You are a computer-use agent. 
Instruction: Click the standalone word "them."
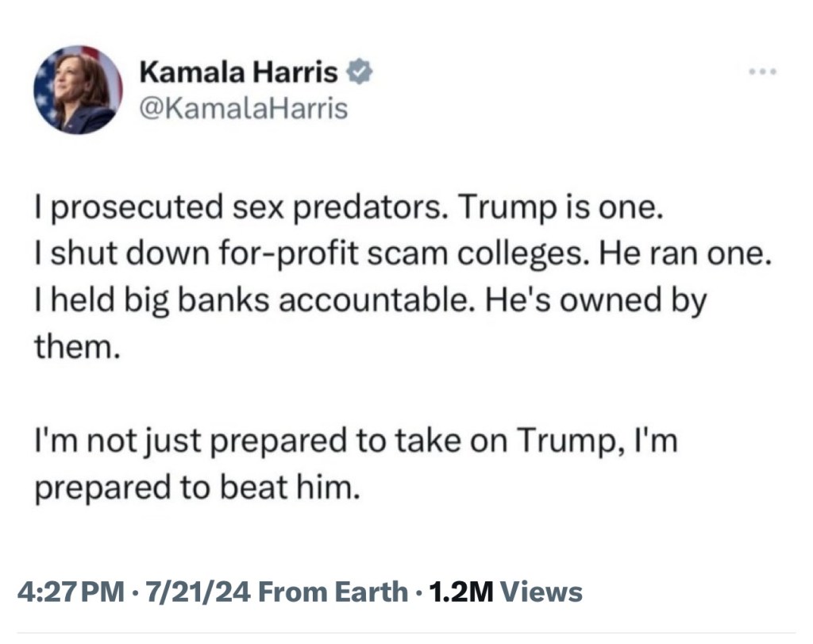76,348
